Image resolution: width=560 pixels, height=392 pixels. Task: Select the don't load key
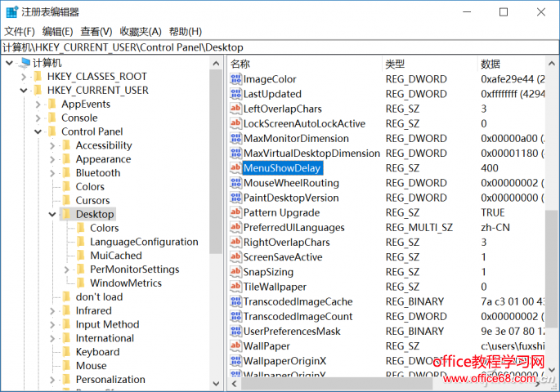pos(99,297)
